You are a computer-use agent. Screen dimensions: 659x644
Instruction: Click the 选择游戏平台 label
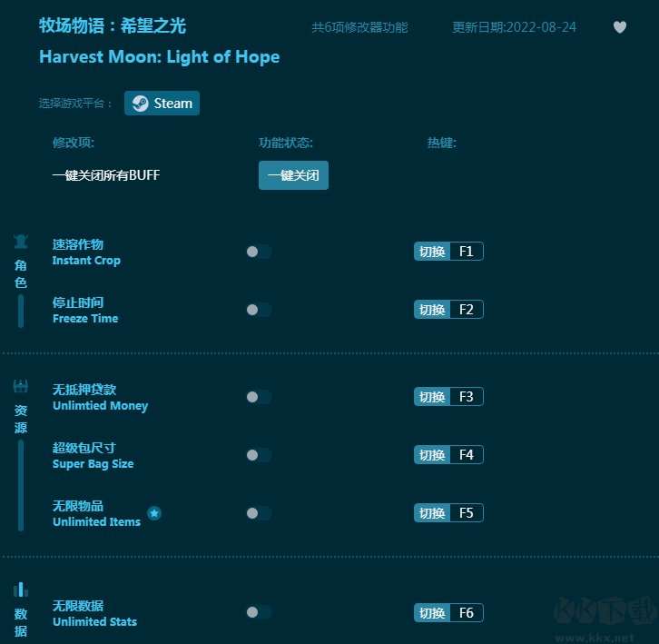pos(75,103)
